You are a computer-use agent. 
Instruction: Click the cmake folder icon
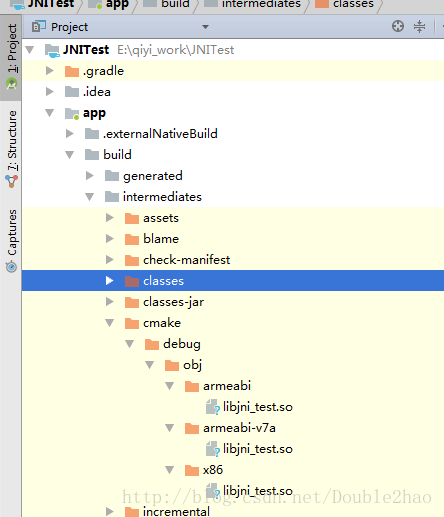pyautogui.click(x=132, y=323)
